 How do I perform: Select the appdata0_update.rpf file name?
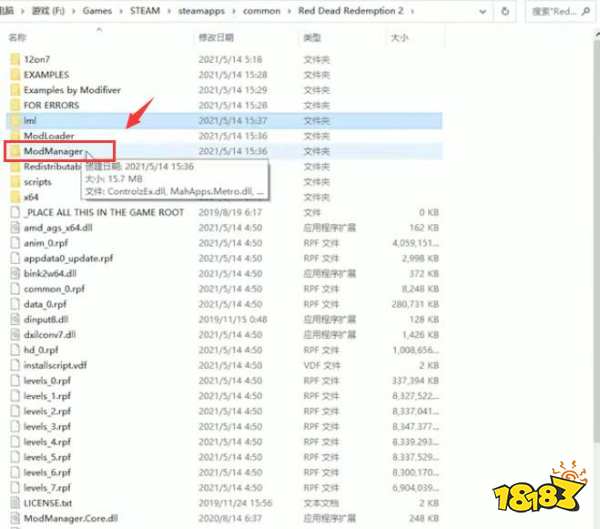68,258
